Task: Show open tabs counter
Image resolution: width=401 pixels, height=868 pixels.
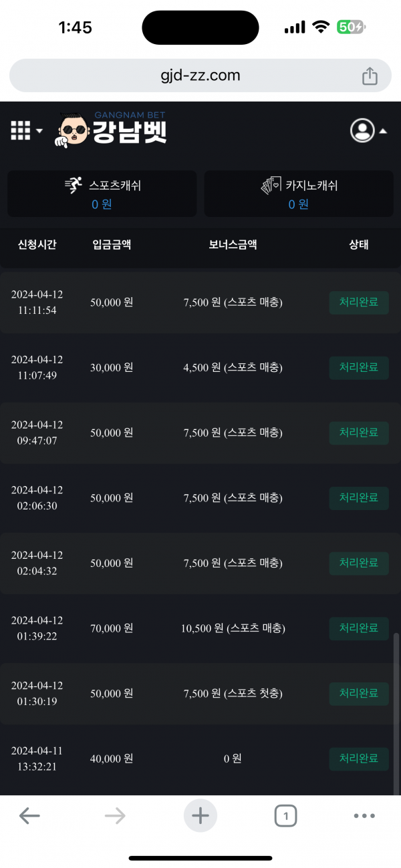Action: pos(285,815)
